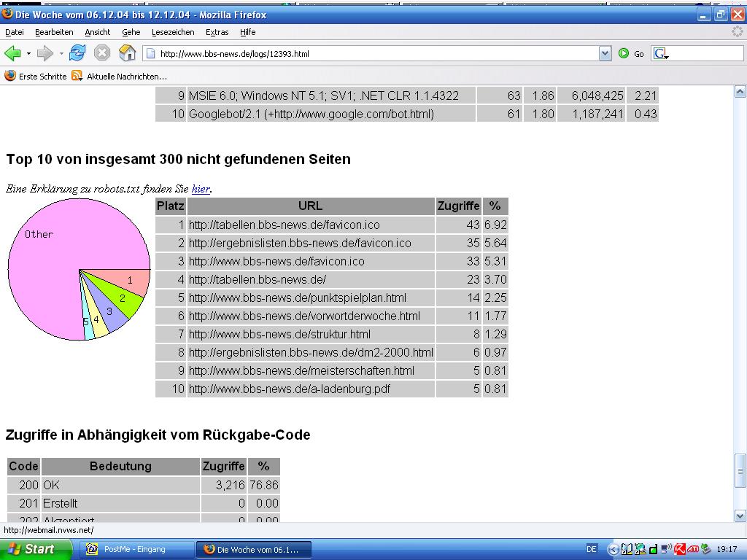Go to the Home page

128,53
